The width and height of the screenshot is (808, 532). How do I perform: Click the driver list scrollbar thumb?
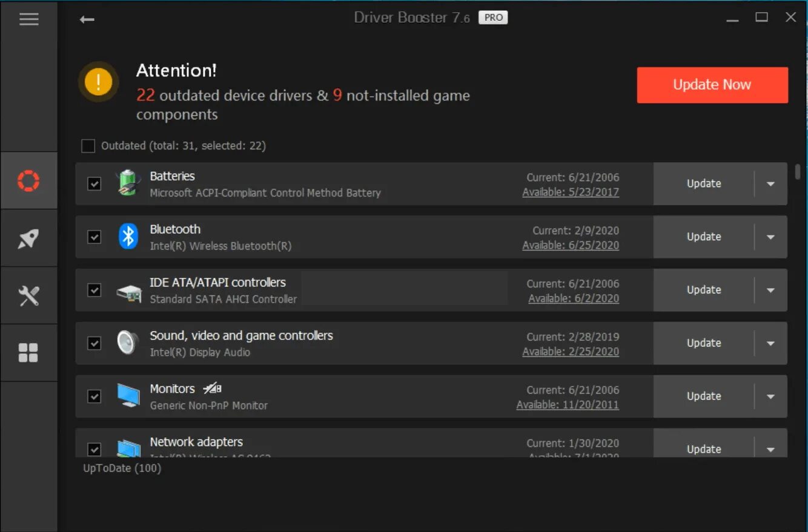[x=798, y=172]
